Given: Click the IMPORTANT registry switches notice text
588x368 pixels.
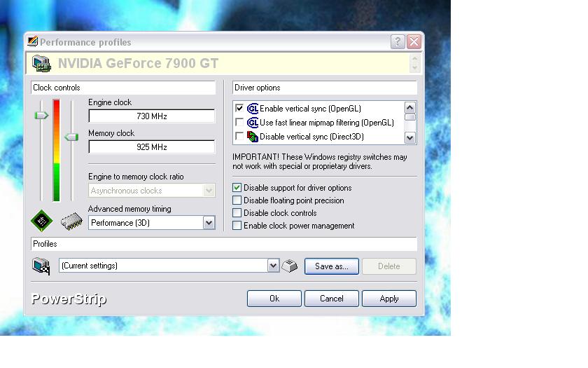Looking at the screenshot, I should [319, 161].
